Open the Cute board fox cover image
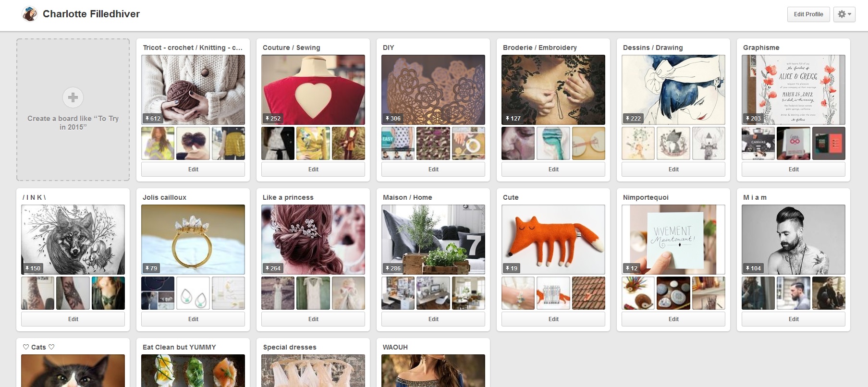868x387 pixels. click(553, 240)
